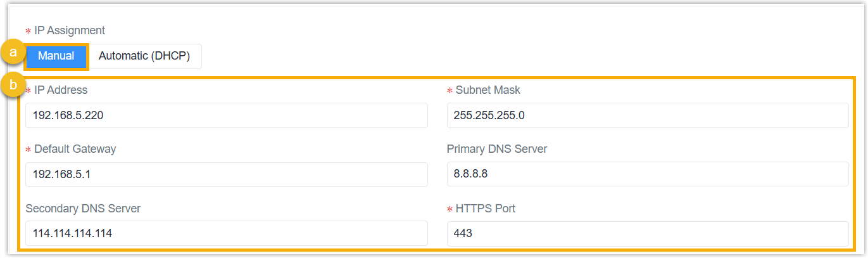
Task: Switch to Automatic (DHCP) assignment
Action: [x=144, y=56]
